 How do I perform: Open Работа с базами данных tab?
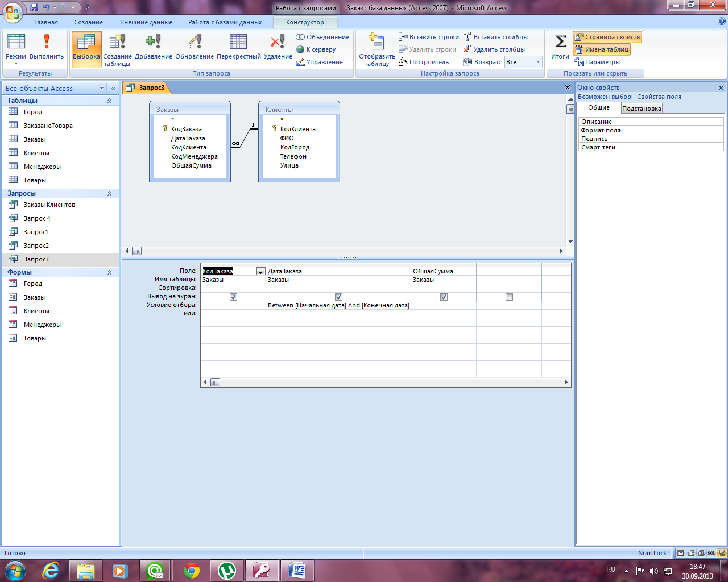pos(225,22)
